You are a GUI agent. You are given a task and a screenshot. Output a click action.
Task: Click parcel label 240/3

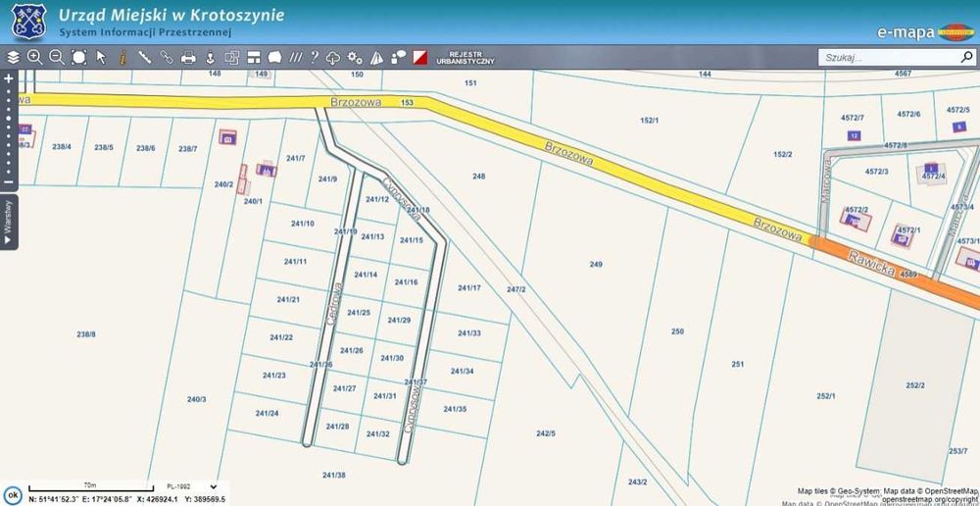pos(196,399)
